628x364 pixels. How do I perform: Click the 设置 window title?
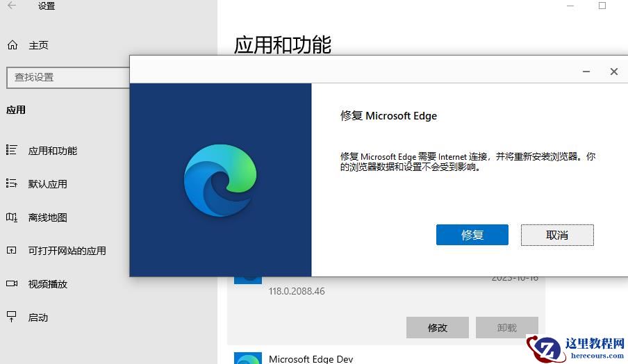point(47,6)
